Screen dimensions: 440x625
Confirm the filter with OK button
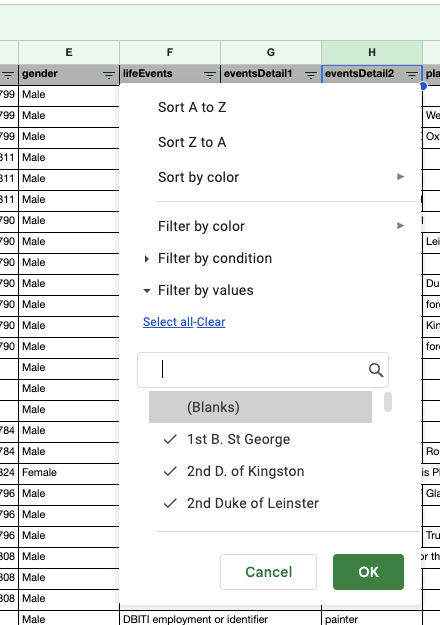(x=368, y=572)
